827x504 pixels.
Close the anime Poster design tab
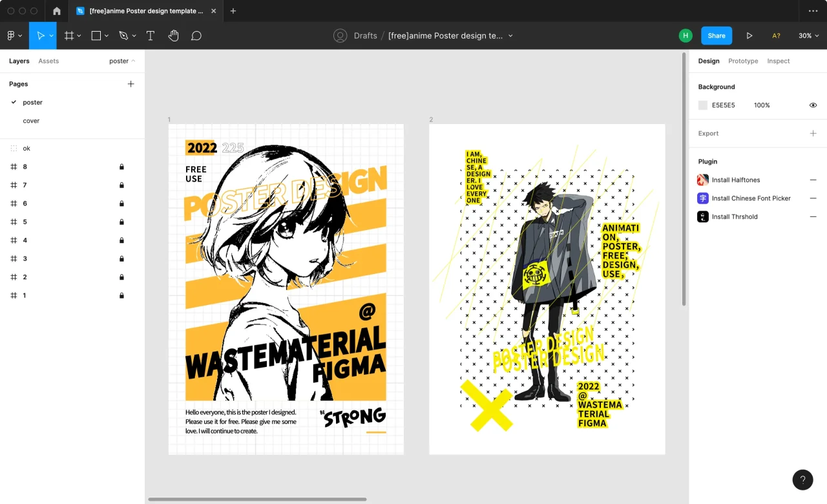coord(213,11)
